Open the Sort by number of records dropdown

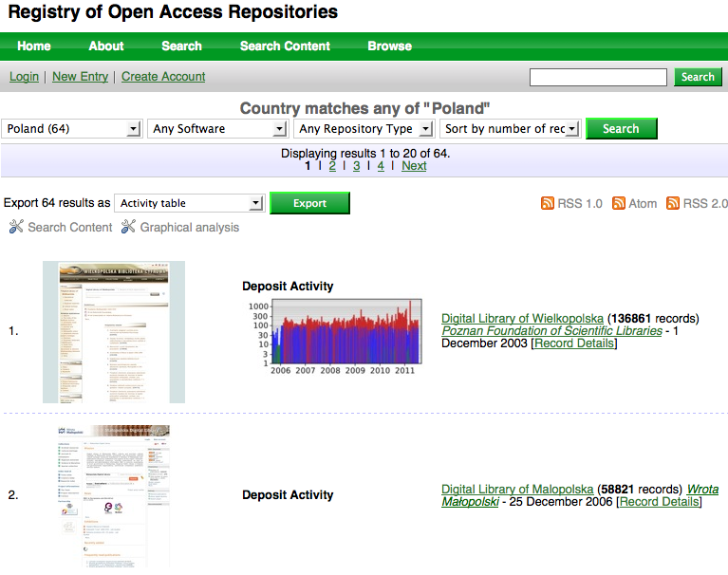[511, 128]
